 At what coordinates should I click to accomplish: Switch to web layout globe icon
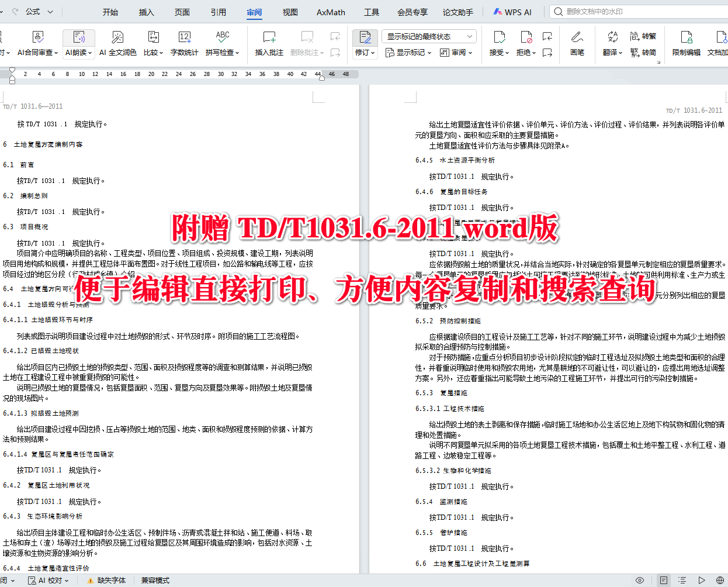coord(720,581)
